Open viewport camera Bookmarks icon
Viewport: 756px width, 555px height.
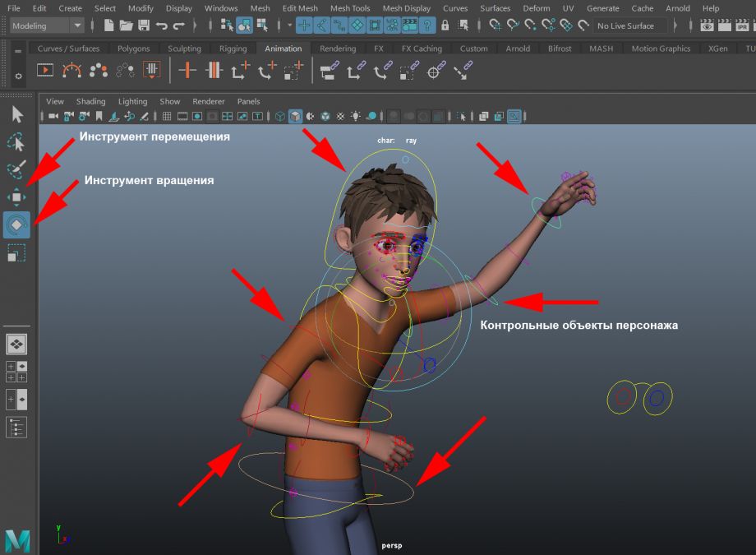[x=99, y=116]
